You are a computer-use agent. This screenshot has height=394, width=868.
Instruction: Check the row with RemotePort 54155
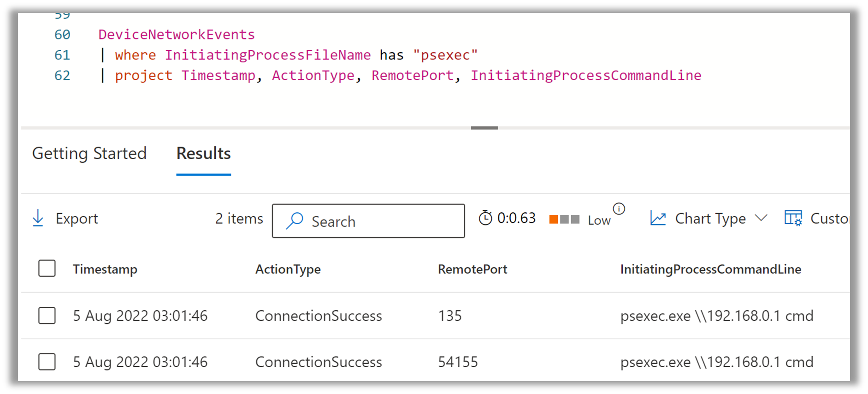click(47, 362)
